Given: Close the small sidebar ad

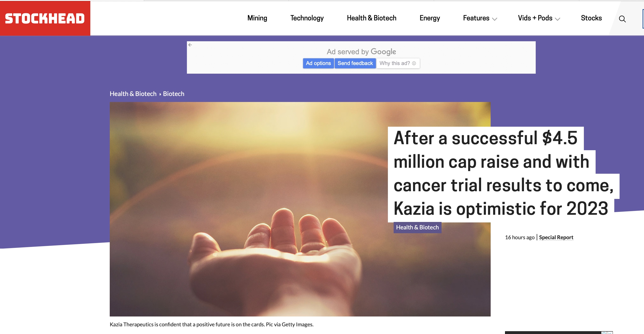Looking at the screenshot, I should coord(610,333).
